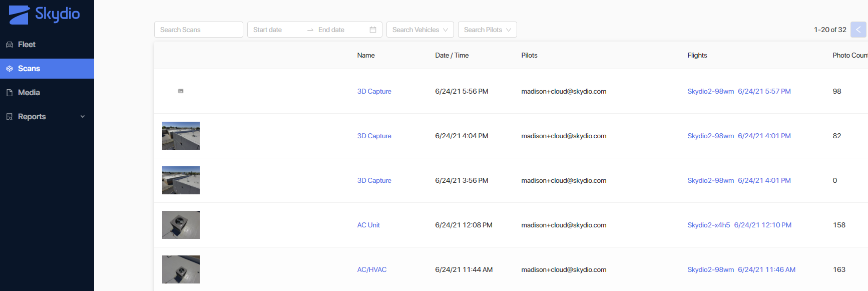Open the 6/24/21 4:04 PM scan thumbnail
Image resolution: width=868 pixels, height=291 pixels.
pos(181,136)
